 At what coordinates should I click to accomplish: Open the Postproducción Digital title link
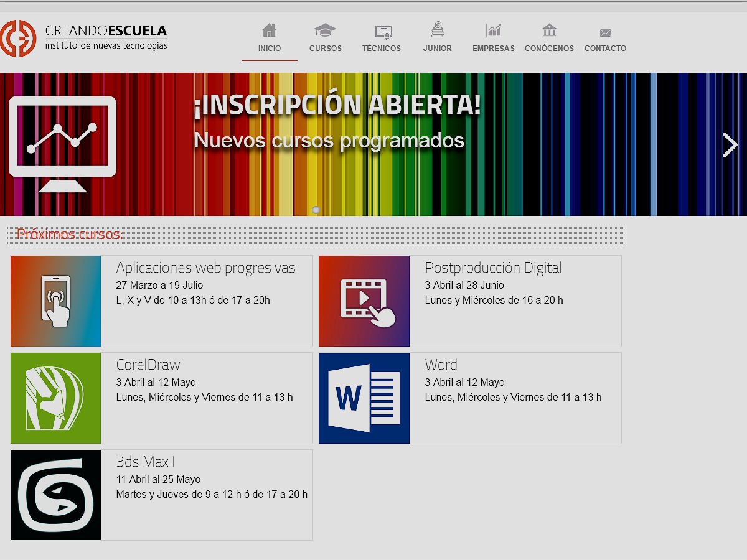pos(493,268)
